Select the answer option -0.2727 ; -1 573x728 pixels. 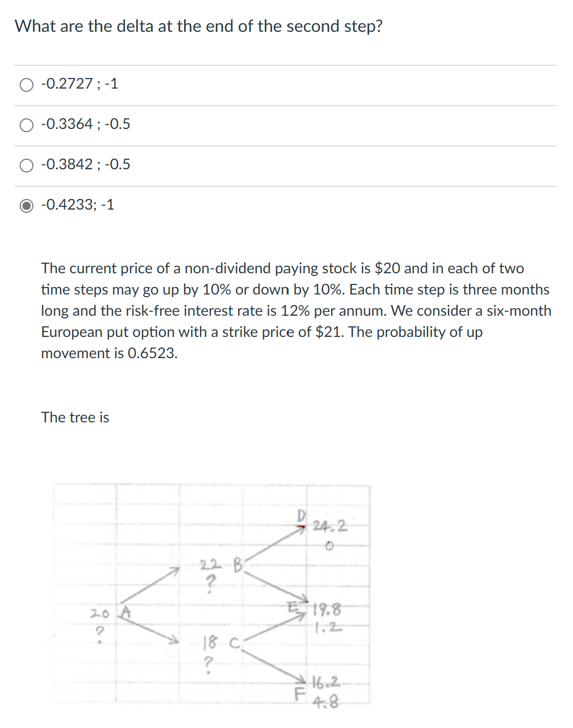(x=27, y=84)
